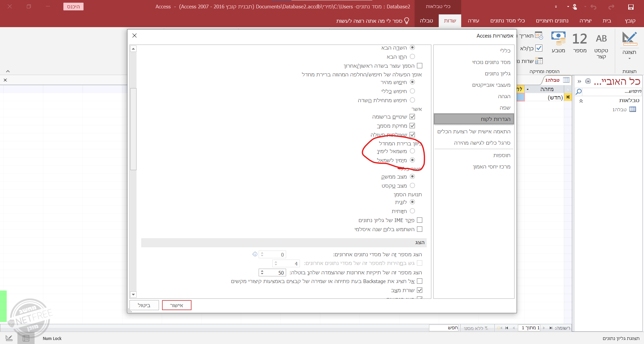Switch to the Home (בית) ribbon tab
The width and height of the screenshot is (644, 344).
pos(607,21)
